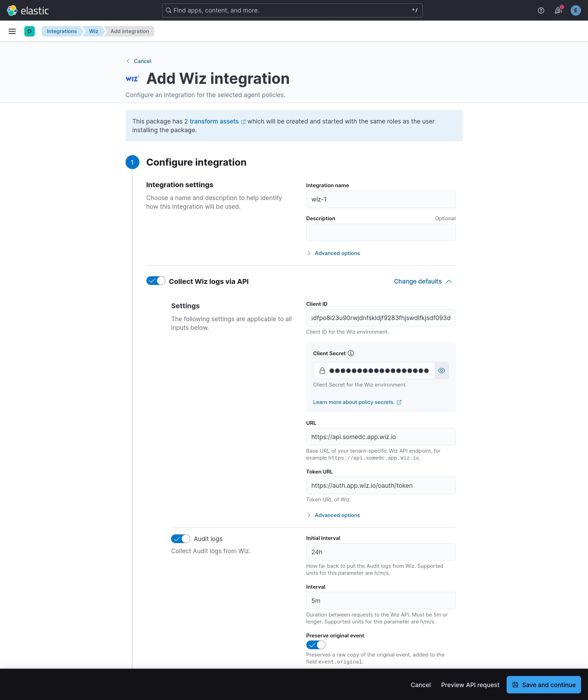Edit the Interval field showing 5m
Screen dimensions: 588x700
tap(381, 600)
